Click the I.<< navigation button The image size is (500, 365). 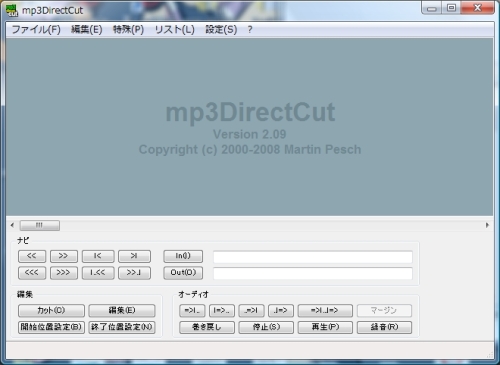(x=98, y=273)
